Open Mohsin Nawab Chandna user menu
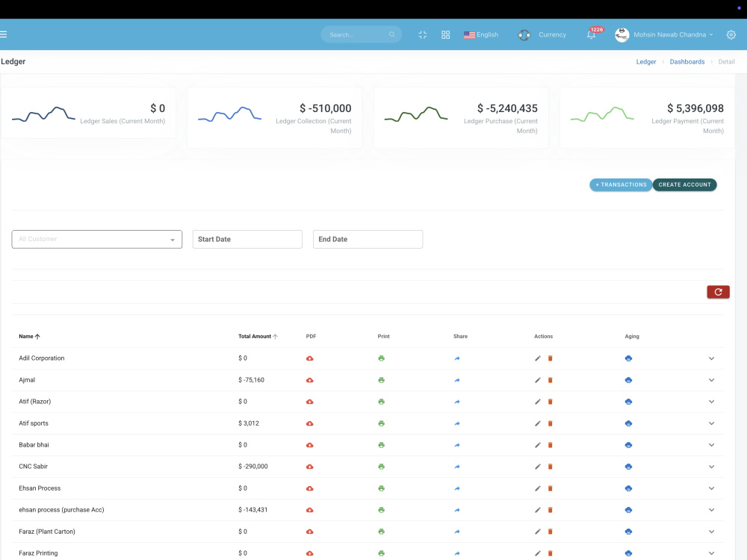This screenshot has width=747, height=560. pyautogui.click(x=664, y=35)
